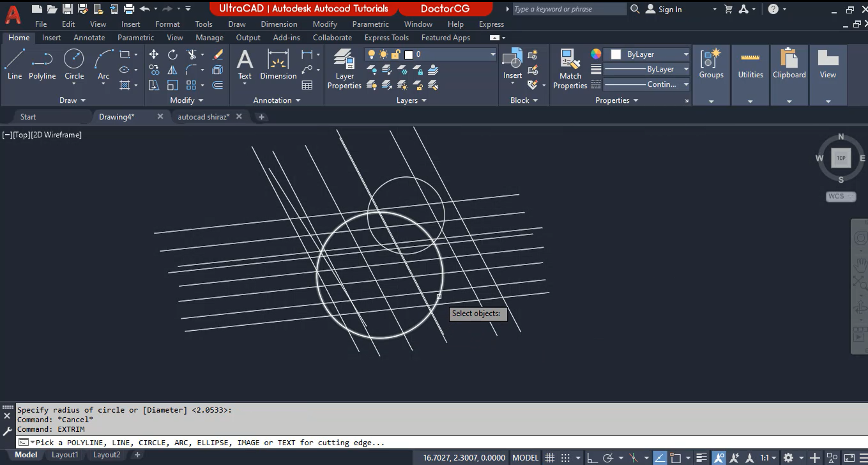Toggle polar tracking in status bar

[608, 457]
